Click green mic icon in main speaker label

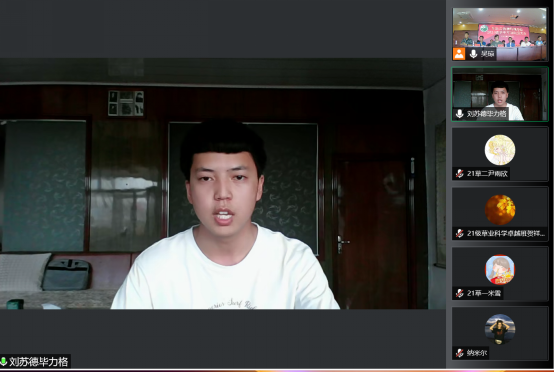coord(4,361)
